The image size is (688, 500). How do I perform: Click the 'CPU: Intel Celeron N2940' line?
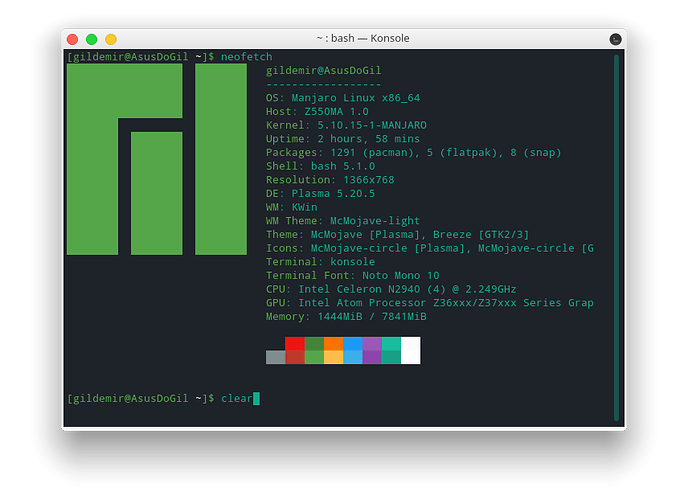391,289
